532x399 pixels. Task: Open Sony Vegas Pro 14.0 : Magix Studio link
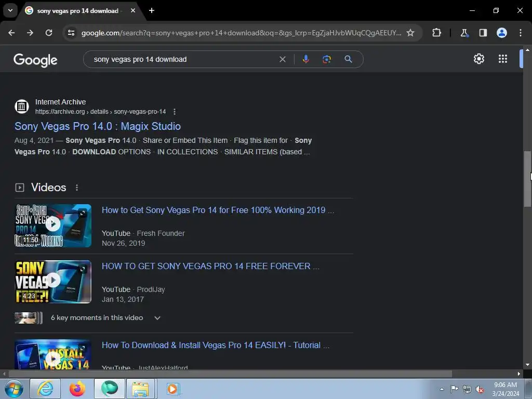click(x=98, y=126)
